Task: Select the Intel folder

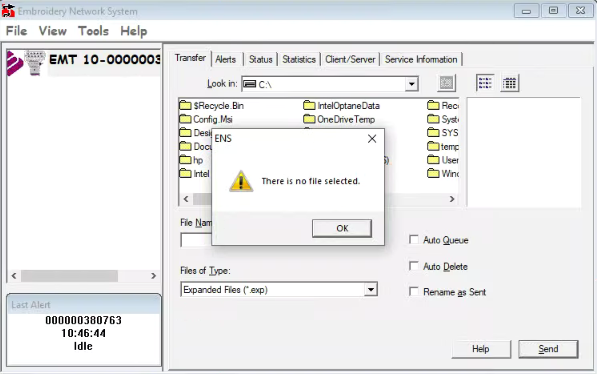Action: 195,174
